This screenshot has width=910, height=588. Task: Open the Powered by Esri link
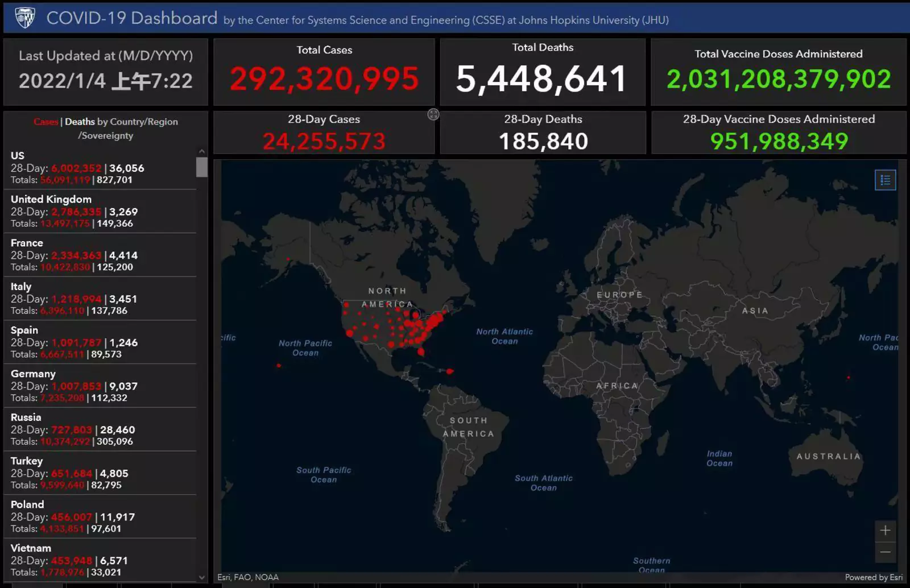pyautogui.click(x=873, y=577)
